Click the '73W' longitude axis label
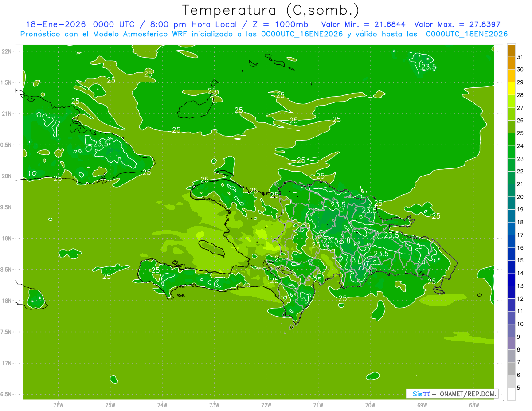Image resolution: width=532 pixels, height=411 pixels. point(214,405)
